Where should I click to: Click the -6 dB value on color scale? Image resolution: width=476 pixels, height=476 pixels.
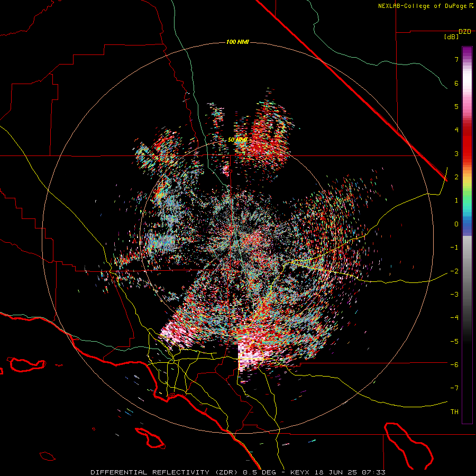point(454,365)
